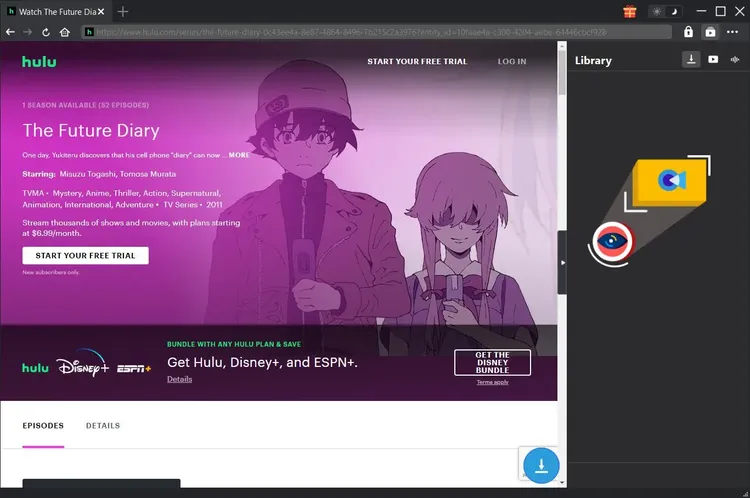
Task: Click the URL address bar
Action: coord(380,32)
